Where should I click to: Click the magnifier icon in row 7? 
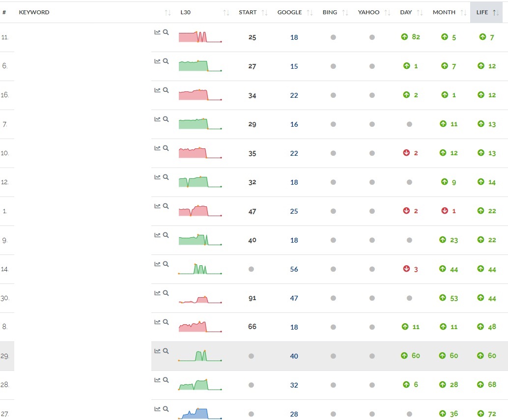point(166,119)
